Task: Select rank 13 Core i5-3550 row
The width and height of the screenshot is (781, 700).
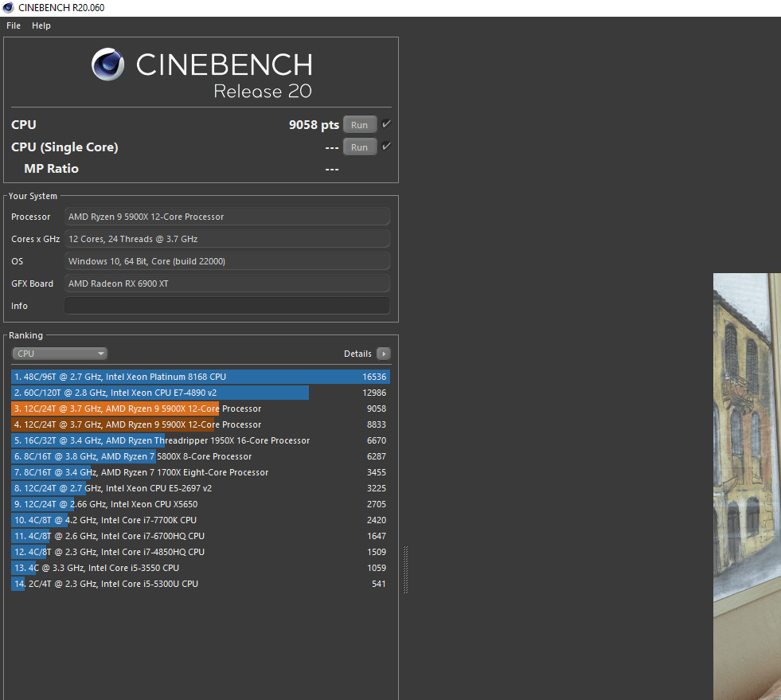Action: pyautogui.click(x=201, y=568)
